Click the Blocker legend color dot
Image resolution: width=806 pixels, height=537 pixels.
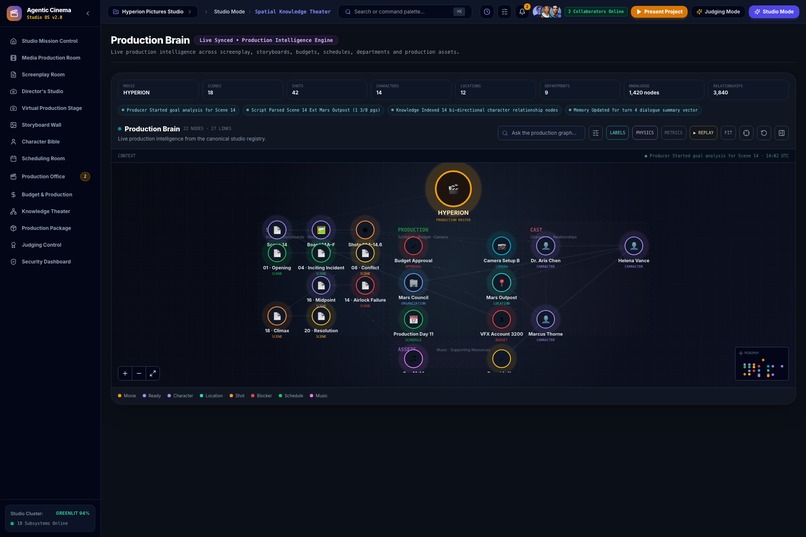click(x=252, y=396)
